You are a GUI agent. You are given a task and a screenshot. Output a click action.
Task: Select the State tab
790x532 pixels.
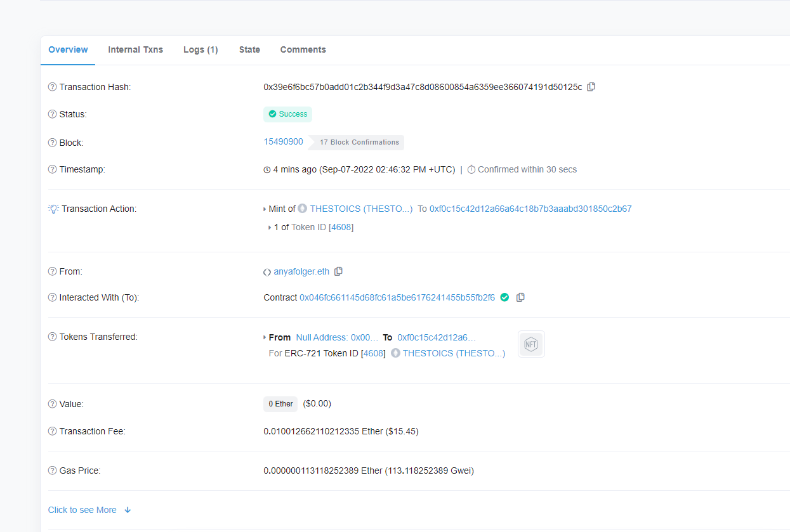click(x=249, y=49)
